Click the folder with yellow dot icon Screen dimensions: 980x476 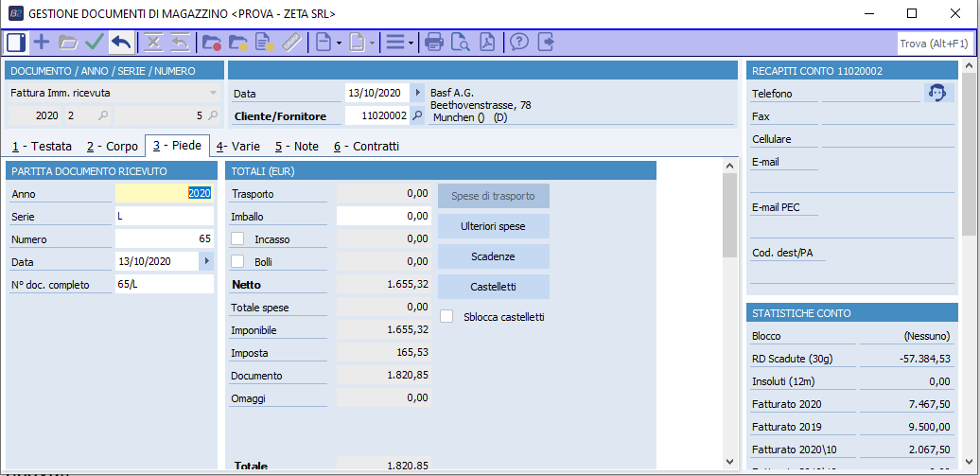(238, 43)
